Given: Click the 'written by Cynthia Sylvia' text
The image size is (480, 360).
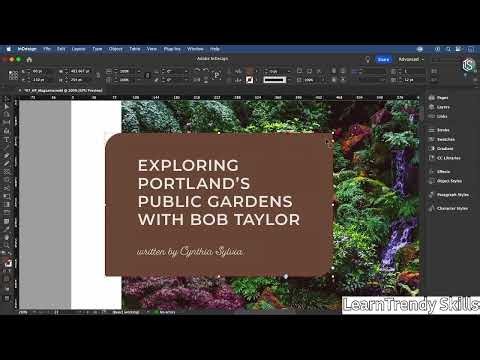Looking at the screenshot, I should 190,251.
